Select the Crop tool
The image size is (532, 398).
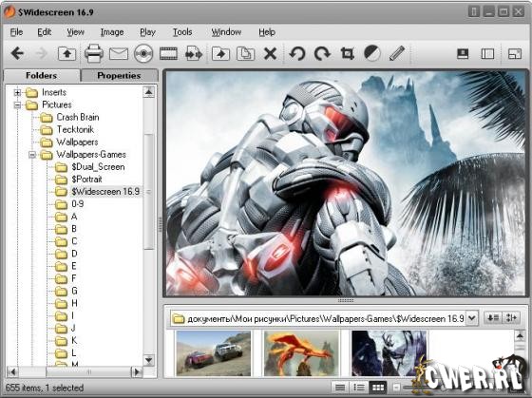point(348,53)
